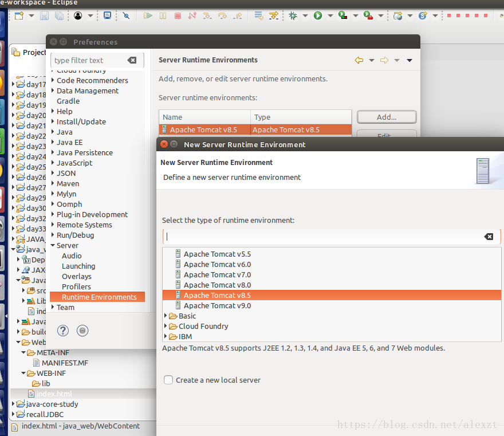Select Apache Tomcat v8.5 in runtime list

point(332,295)
